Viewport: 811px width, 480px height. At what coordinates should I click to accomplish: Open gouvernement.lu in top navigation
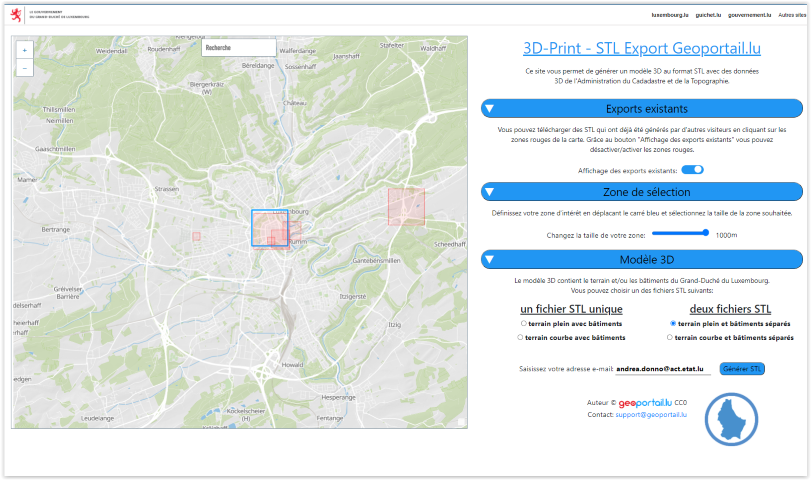[x=749, y=17]
